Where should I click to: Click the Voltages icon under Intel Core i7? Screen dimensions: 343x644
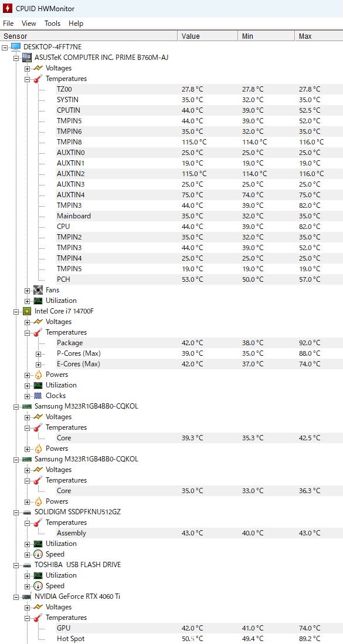38,322
